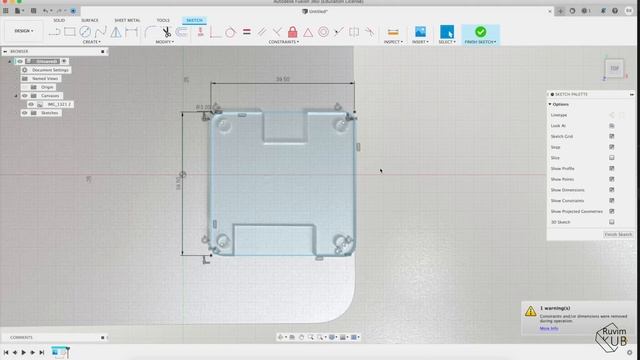
Task: Toggle visibility of the canvas image item
Action: tap(31, 104)
